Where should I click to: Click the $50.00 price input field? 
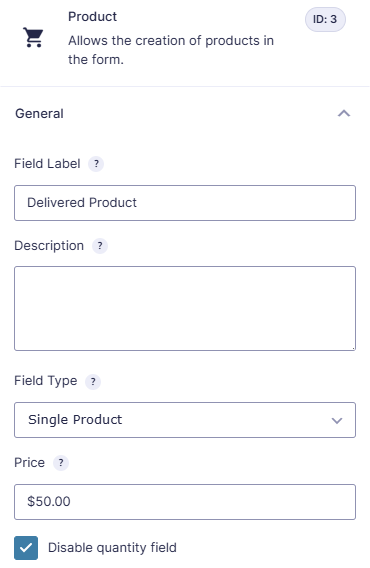tap(185, 502)
